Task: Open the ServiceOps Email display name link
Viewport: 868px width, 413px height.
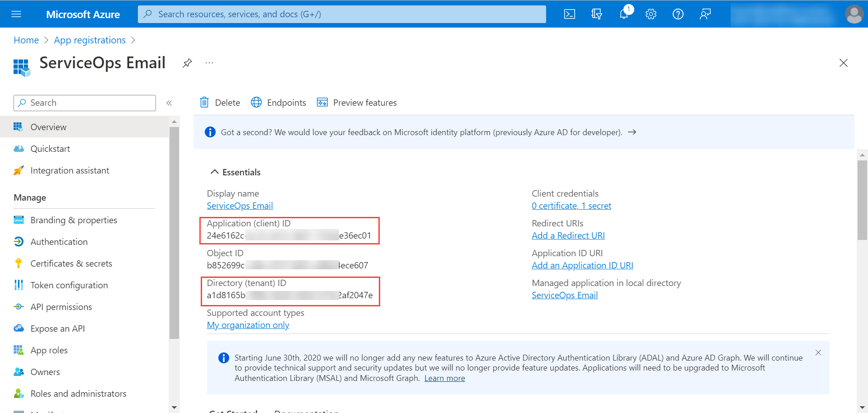Action: 240,206
